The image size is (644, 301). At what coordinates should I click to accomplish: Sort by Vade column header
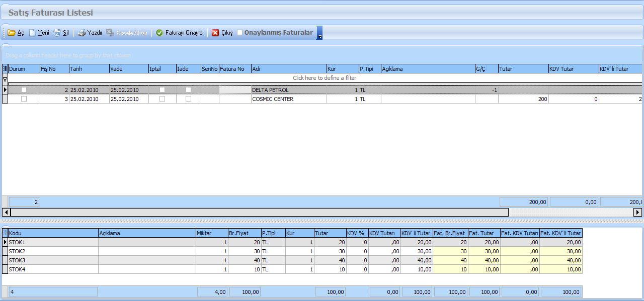tap(129, 69)
